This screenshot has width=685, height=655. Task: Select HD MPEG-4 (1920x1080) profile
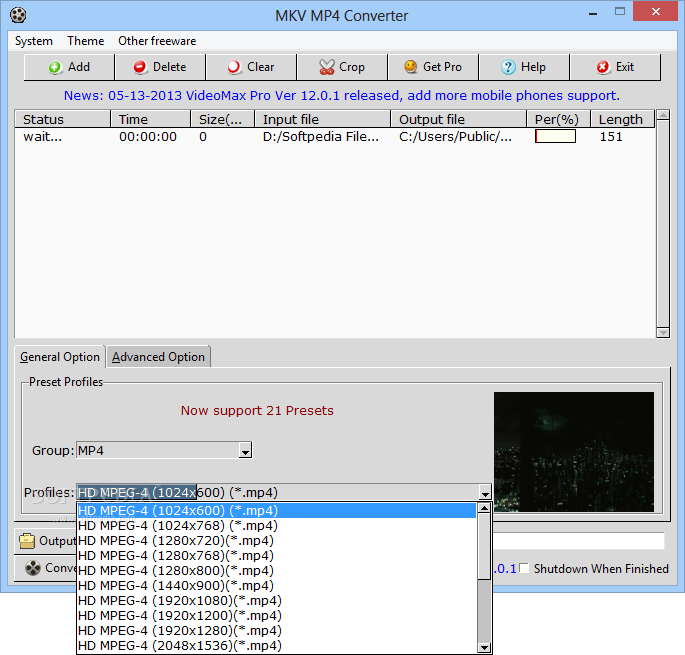pyautogui.click(x=277, y=600)
